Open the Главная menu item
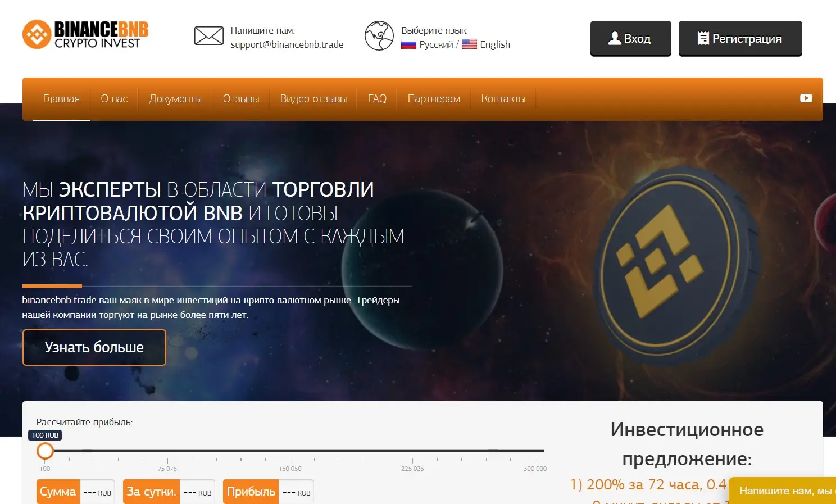The image size is (836, 504). pyautogui.click(x=61, y=99)
